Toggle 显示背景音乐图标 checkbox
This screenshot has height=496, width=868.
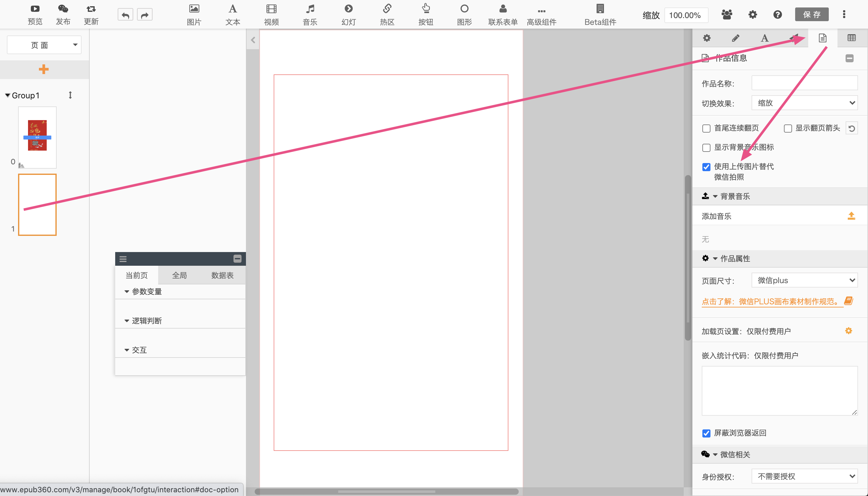tap(706, 148)
